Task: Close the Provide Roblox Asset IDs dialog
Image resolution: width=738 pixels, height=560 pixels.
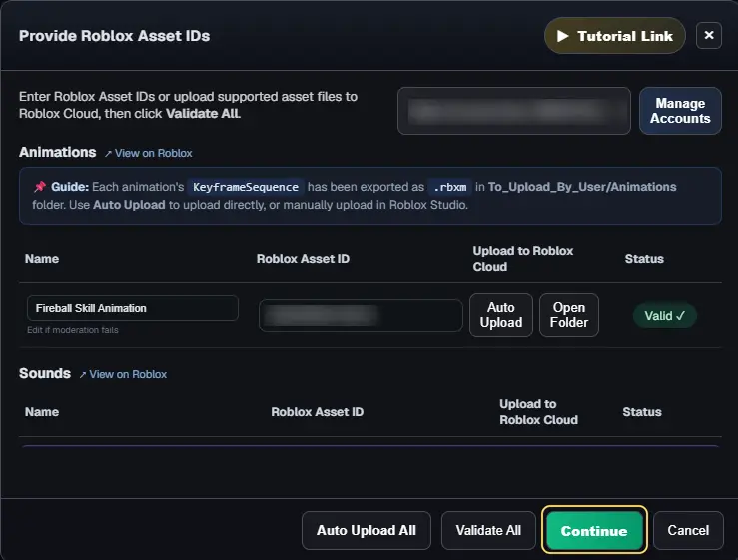Action: click(709, 35)
